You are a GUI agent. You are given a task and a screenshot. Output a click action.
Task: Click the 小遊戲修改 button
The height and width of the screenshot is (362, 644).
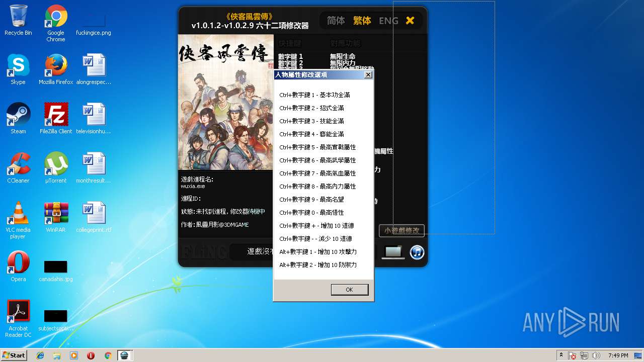[401, 230]
